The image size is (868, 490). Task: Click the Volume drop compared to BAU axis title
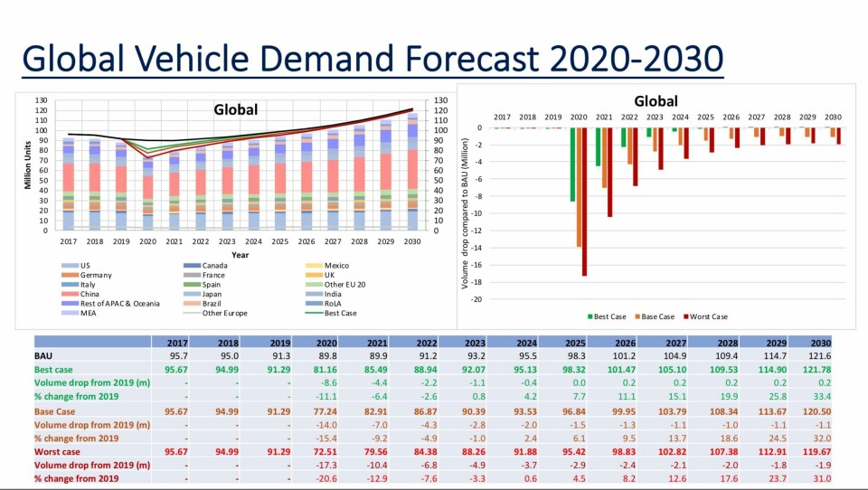click(466, 210)
